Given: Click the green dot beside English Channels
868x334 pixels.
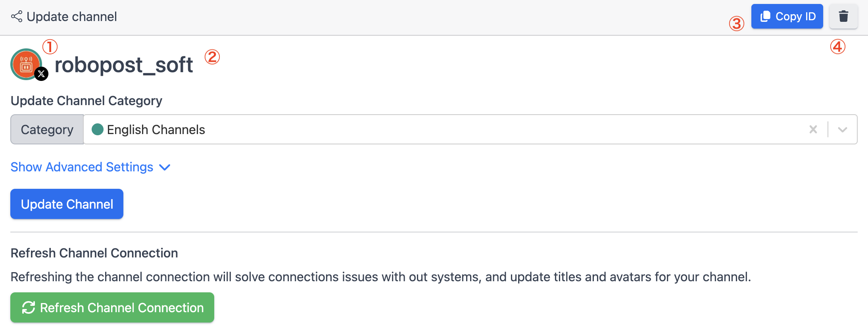Looking at the screenshot, I should (x=98, y=129).
